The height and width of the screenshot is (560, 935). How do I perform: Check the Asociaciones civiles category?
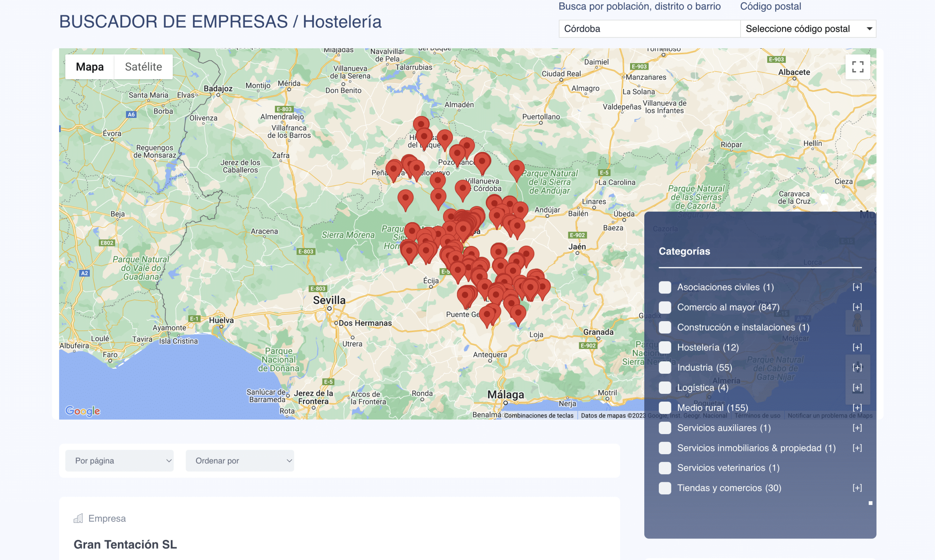(x=665, y=287)
